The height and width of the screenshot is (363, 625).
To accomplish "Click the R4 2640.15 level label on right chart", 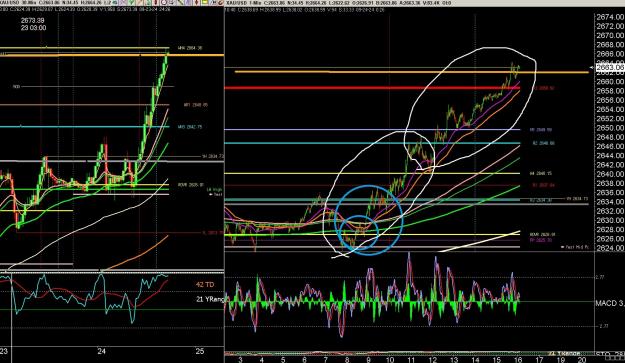I will (x=541, y=174).
